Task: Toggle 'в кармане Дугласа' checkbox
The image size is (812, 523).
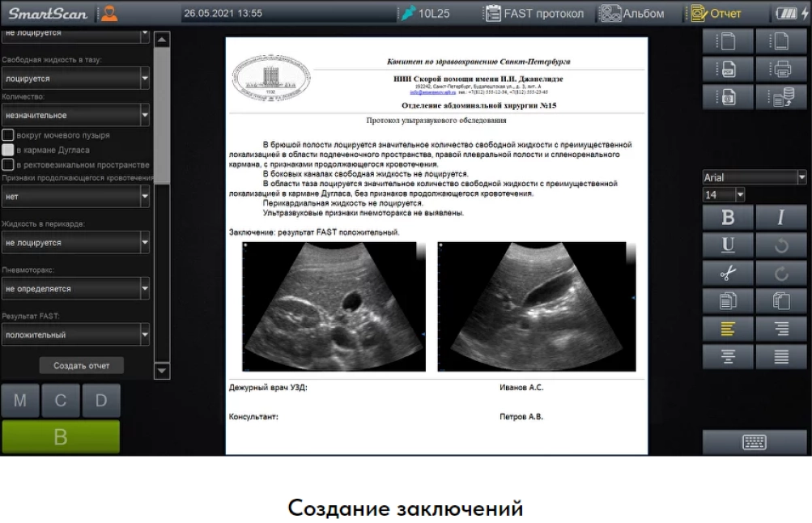Action: point(8,150)
